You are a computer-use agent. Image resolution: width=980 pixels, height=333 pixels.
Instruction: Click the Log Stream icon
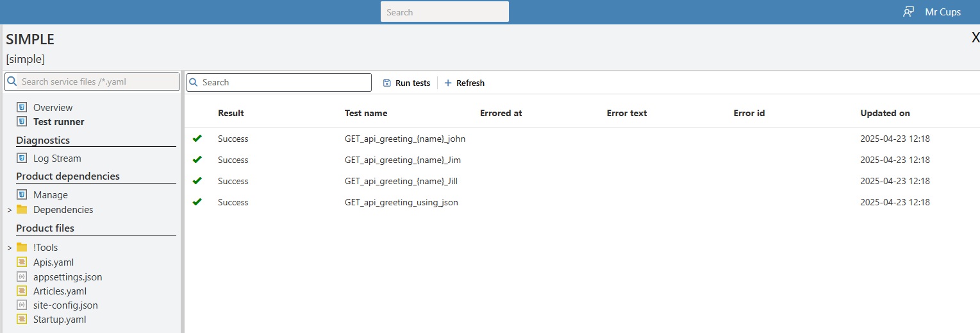(22, 158)
